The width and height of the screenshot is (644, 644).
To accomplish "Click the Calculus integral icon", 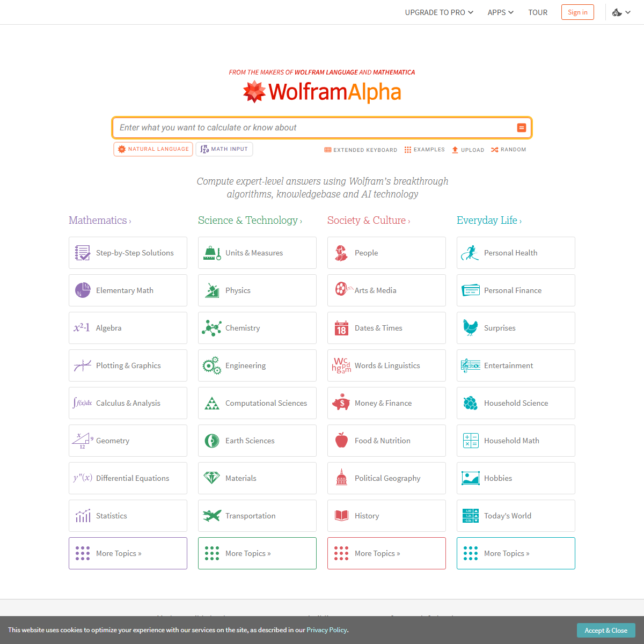I will 82,402.
